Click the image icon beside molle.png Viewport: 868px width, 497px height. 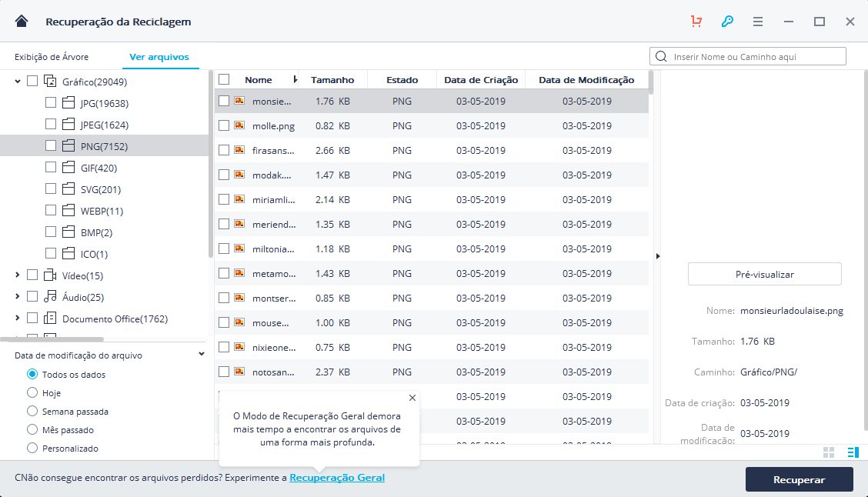pyautogui.click(x=239, y=125)
